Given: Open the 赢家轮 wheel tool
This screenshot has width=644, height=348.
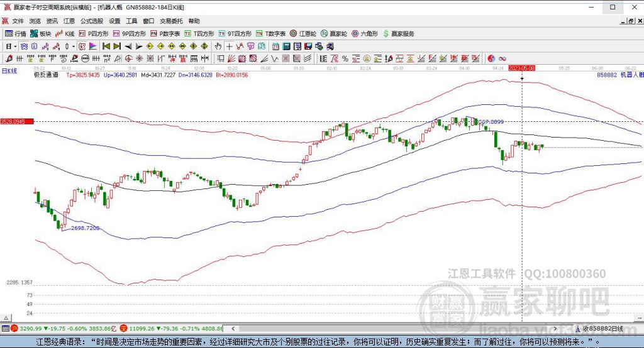Looking at the screenshot, I should coord(334,34).
